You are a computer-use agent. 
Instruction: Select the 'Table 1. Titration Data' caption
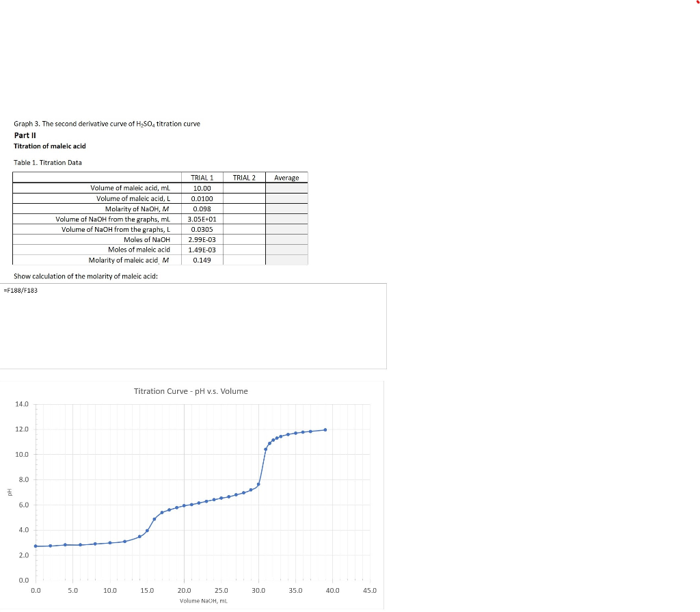pyautogui.click(x=48, y=163)
